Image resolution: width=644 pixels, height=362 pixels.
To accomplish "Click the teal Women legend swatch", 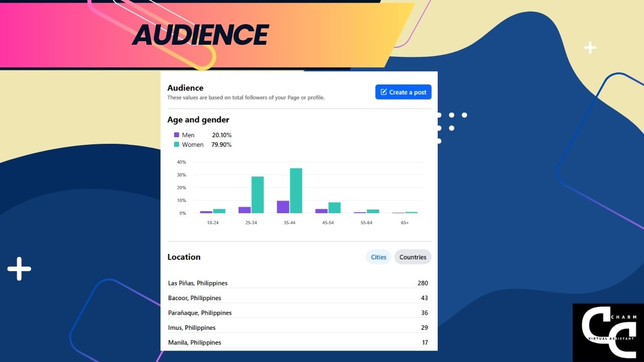I will pos(177,144).
